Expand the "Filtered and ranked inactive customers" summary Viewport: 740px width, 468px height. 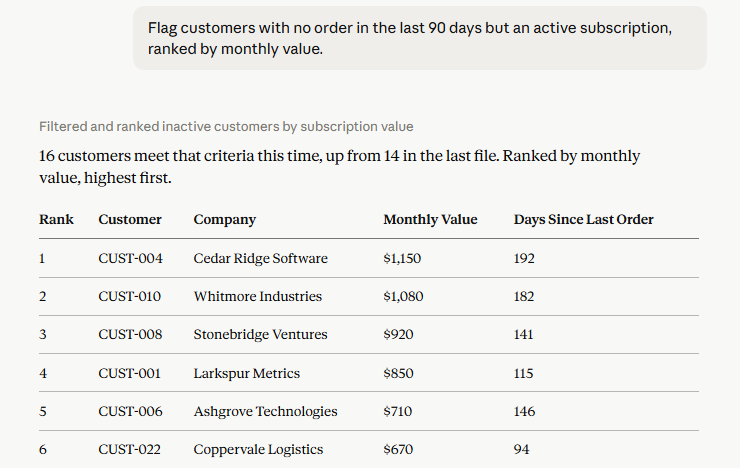(x=226, y=126)
